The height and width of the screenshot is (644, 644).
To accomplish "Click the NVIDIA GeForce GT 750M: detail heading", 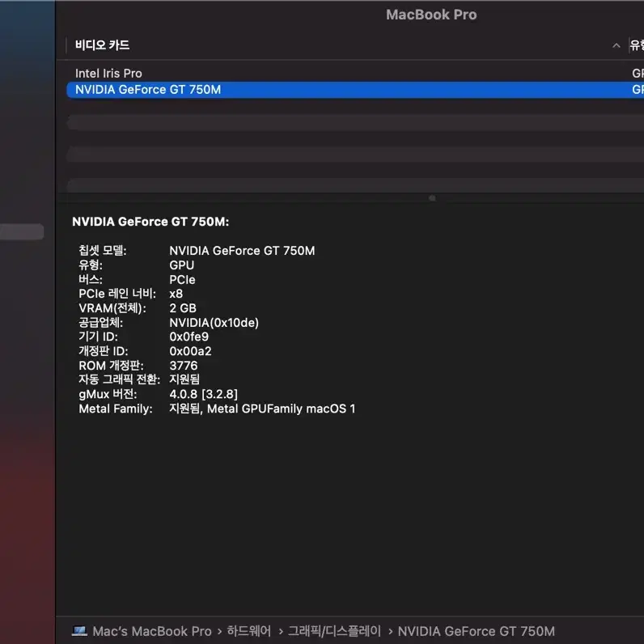I will pos(150,222).
